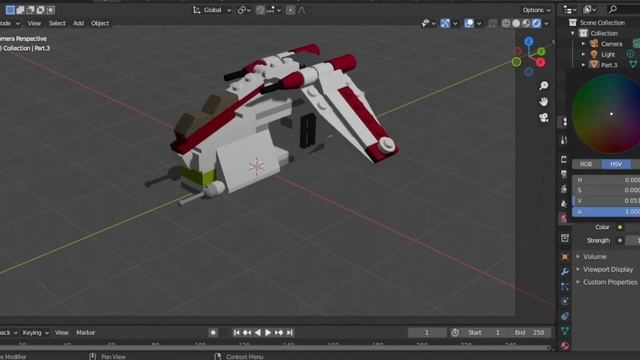Viewport: 640px width, 360px height.
Task: Toggle viewport gizmos display
Action: (445, 23)
